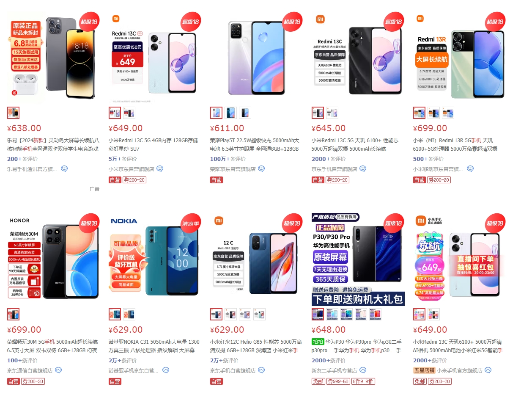Click the ¥629.00 price of Nokia C31
The image size is (532, 400).
[x=126, y=330]
